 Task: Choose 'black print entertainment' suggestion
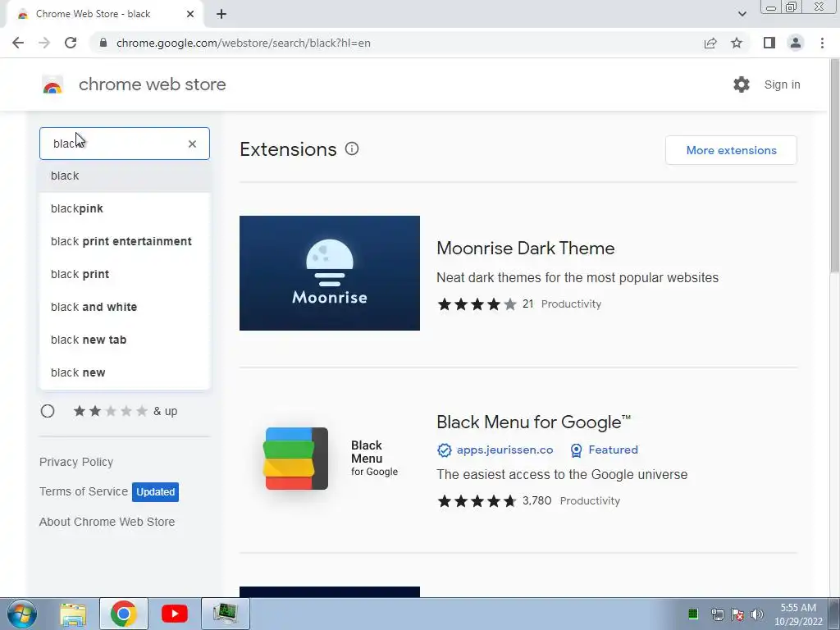(125, 241)
